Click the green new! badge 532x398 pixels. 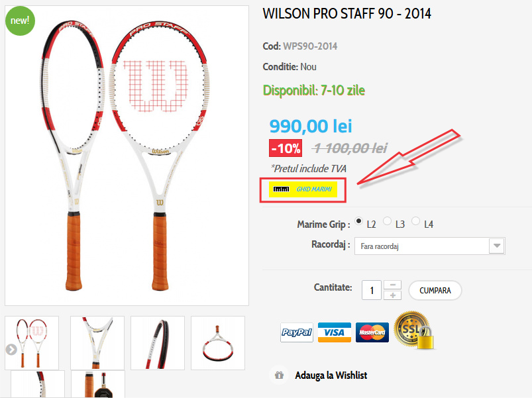tap(20, 21)
